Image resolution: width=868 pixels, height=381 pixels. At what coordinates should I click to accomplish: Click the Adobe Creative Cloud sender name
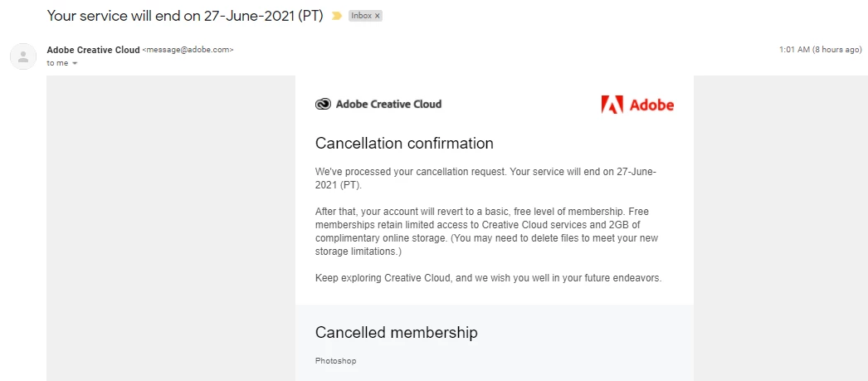[93, 50]
